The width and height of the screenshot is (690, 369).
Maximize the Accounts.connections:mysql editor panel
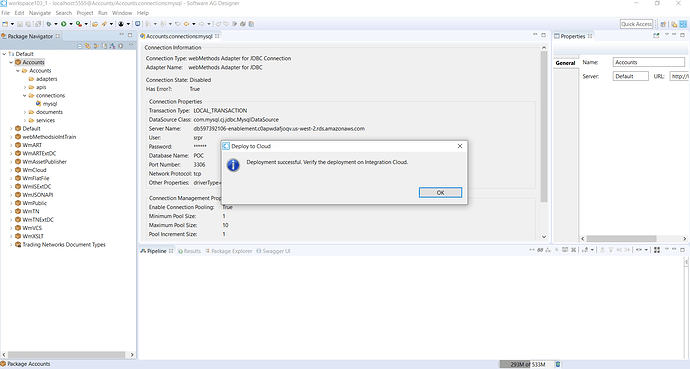pyautogui.click(x=543, y=35)
